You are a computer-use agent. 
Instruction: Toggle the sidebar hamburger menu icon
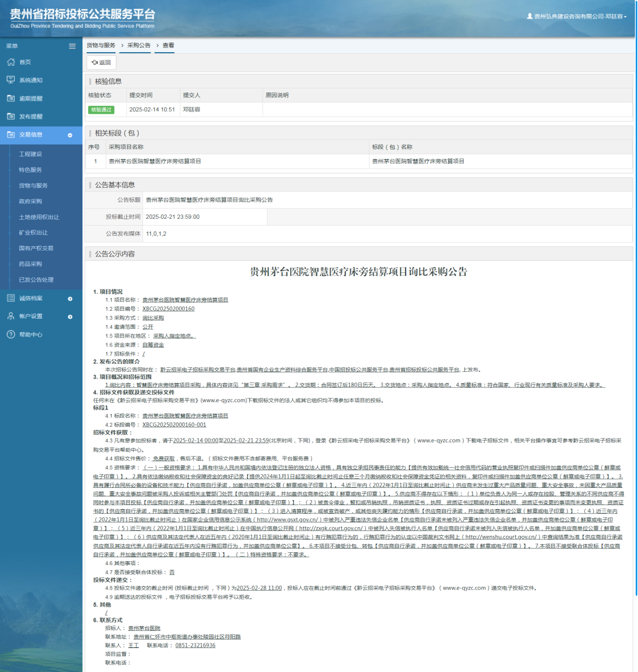coord(72,46)
